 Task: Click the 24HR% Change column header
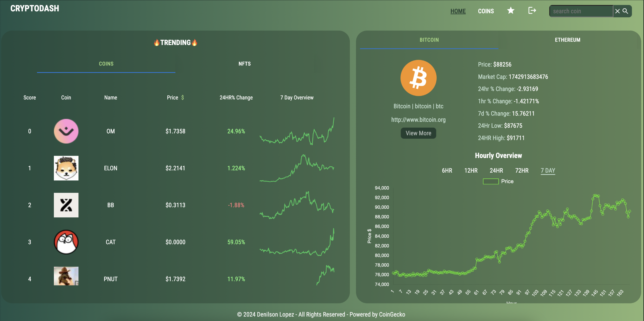click(236, 98)
